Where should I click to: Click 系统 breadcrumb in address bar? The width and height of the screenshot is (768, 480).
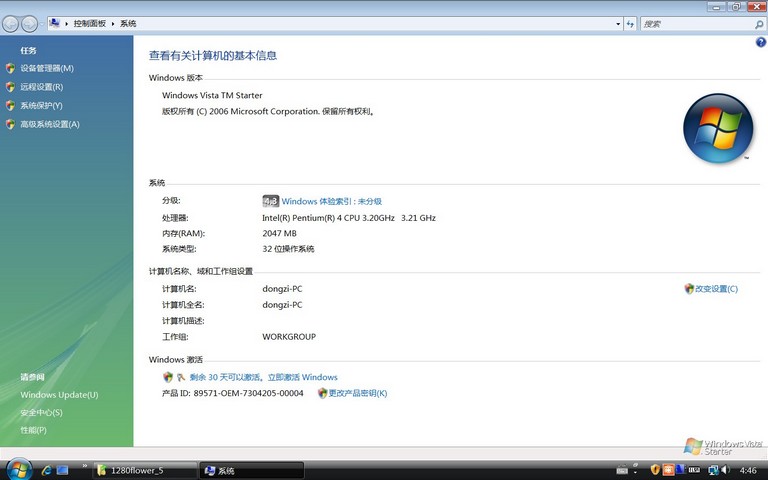(x=128, y=24)
